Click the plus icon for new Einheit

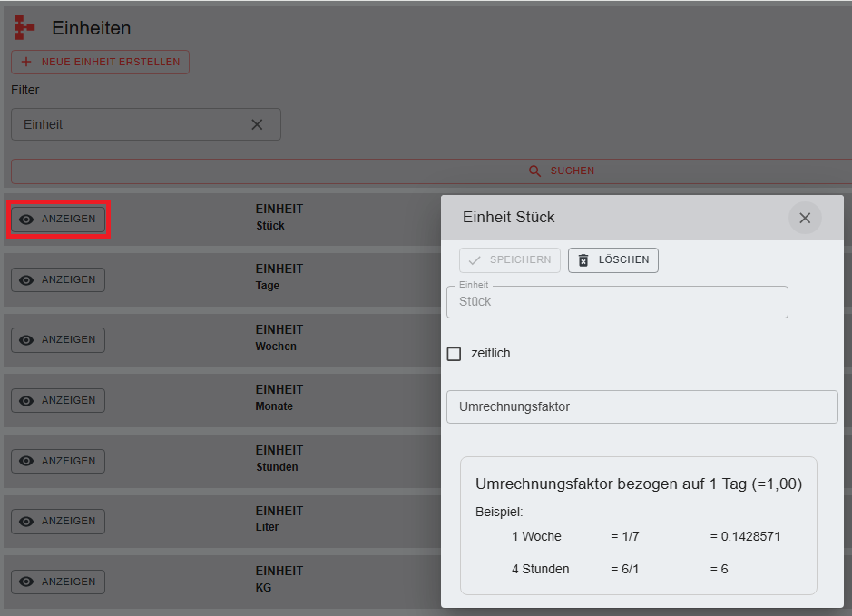[25, 63]
